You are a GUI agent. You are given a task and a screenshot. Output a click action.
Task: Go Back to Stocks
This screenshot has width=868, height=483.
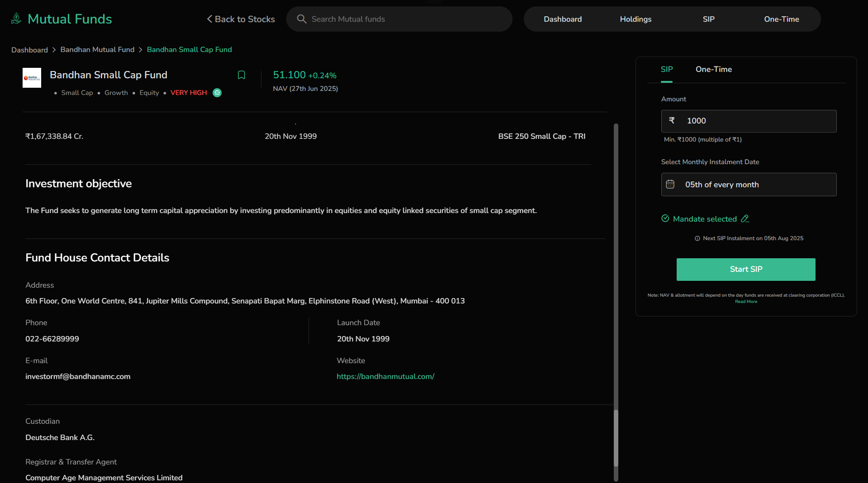[x=241, y=19]
